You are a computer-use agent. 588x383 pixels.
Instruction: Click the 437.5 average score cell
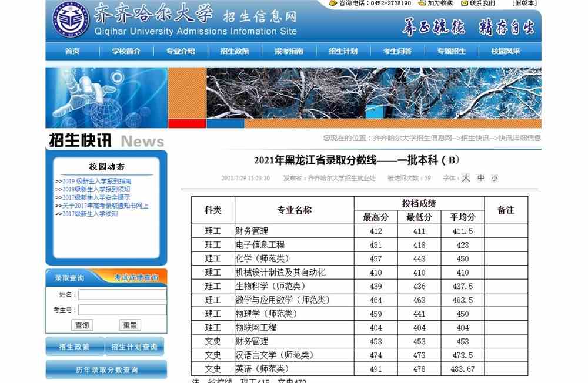463,286
